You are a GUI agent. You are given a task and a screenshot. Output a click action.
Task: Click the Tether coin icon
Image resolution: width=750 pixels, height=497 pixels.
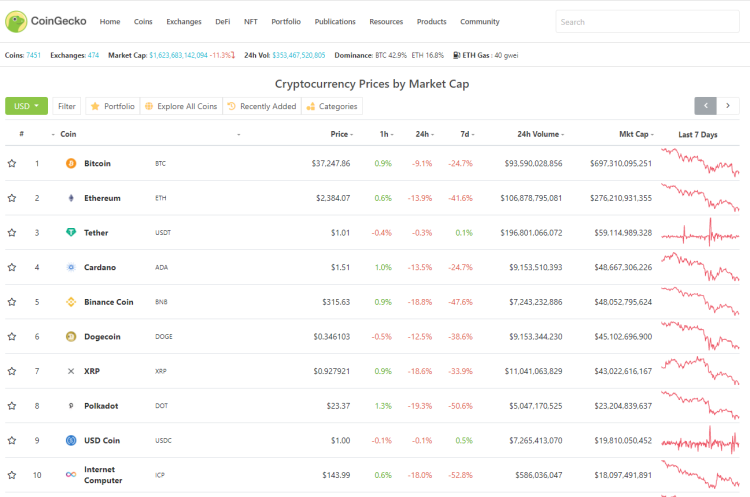71,232
